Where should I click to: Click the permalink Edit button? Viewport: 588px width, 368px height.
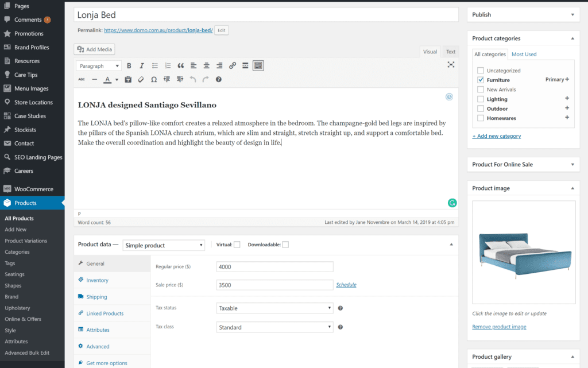coord(222,30)
